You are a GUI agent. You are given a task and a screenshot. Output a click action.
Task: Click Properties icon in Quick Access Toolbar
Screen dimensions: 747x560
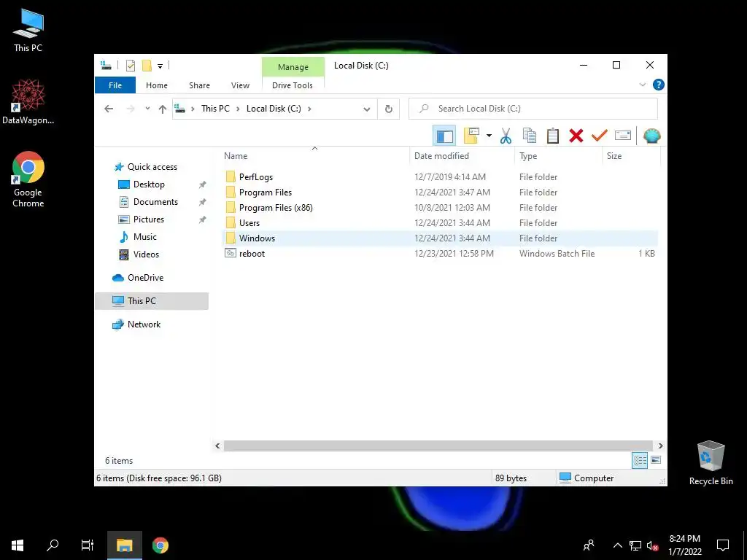(x=130, y=66)
